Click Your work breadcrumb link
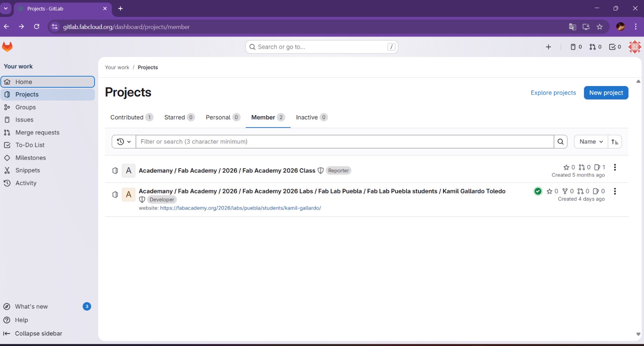 point(117,68)
